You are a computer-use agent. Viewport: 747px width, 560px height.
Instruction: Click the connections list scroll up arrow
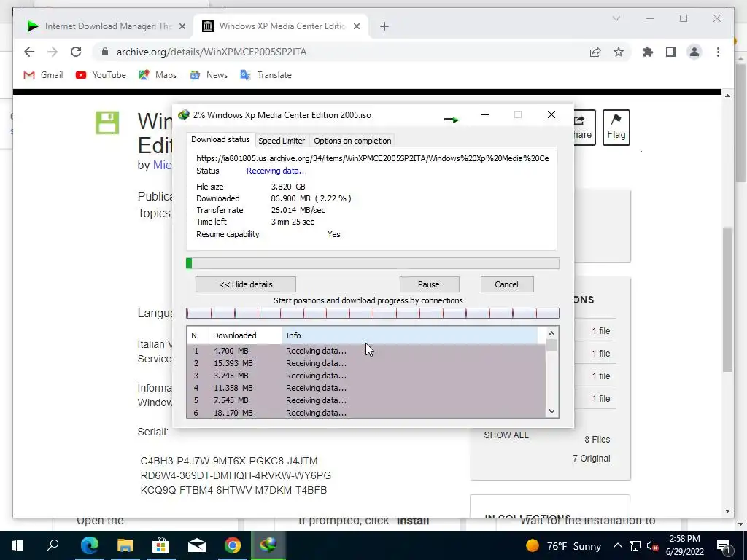click(x=551, y=333)
